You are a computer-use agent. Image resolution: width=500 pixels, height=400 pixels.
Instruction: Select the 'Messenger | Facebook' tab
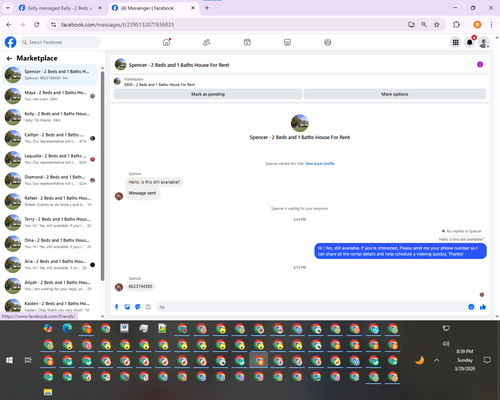(x=154, y=8)
